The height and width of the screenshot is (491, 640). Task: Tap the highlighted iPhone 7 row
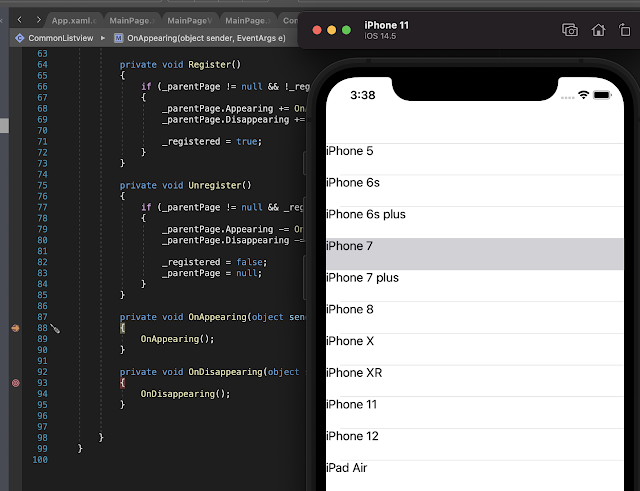click(475, 254)
